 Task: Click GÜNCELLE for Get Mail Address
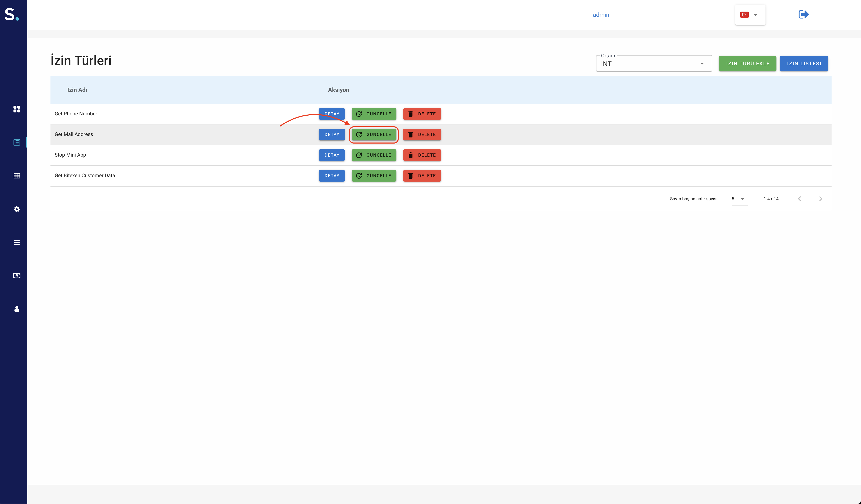click(x=374, y=135)
